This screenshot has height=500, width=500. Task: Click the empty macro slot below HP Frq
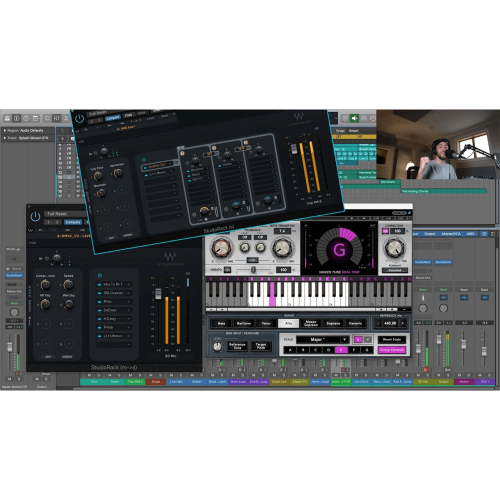(x=46, y=324)
